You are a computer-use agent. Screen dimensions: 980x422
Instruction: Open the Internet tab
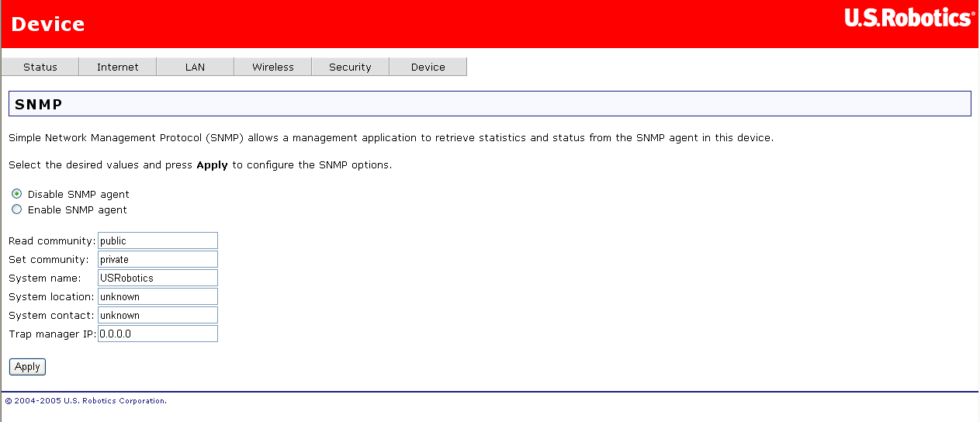pyautogui.click(x=118, y=67)
